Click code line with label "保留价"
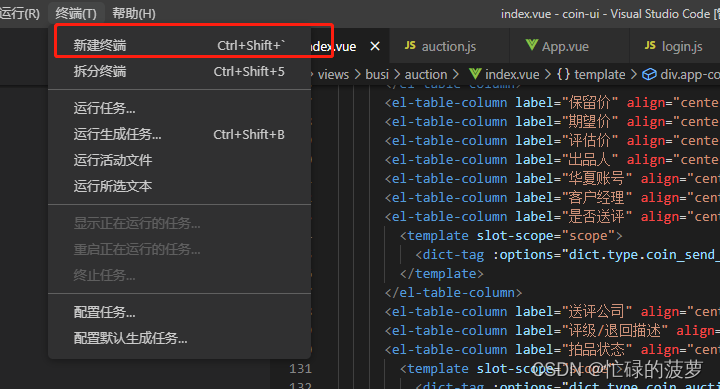720x389 pixels. click(x=552, y=103)
